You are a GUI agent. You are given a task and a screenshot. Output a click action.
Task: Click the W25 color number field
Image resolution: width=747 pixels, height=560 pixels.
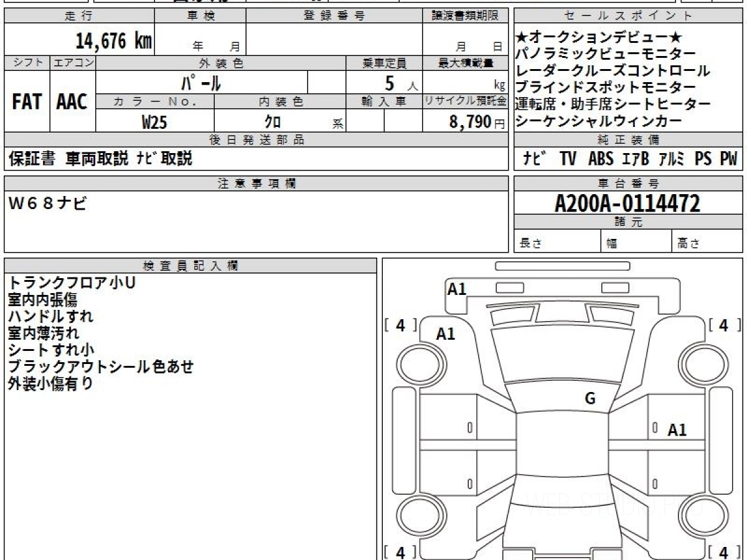pos(154,123)
